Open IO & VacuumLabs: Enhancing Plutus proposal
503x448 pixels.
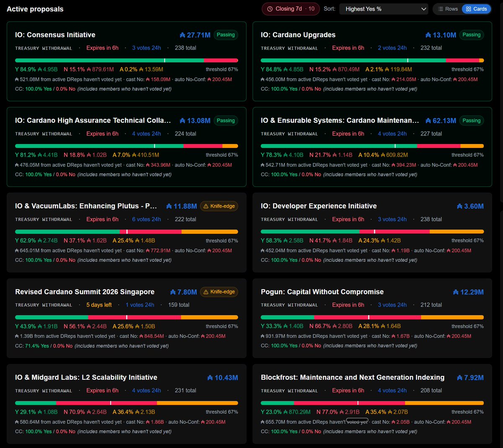tap(86, 206)
